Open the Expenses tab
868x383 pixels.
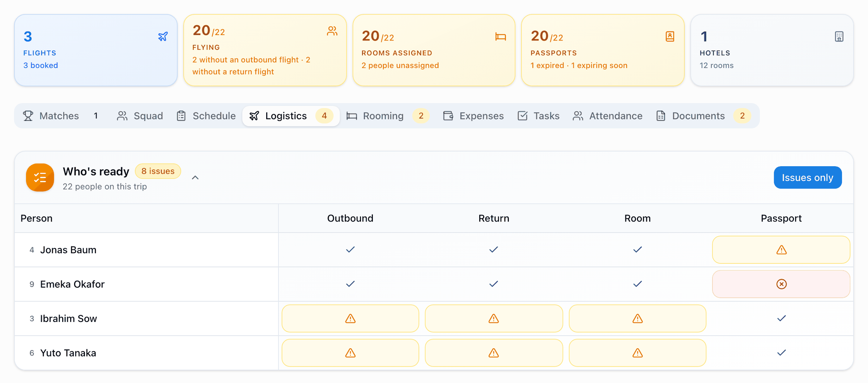click(473, 116)
